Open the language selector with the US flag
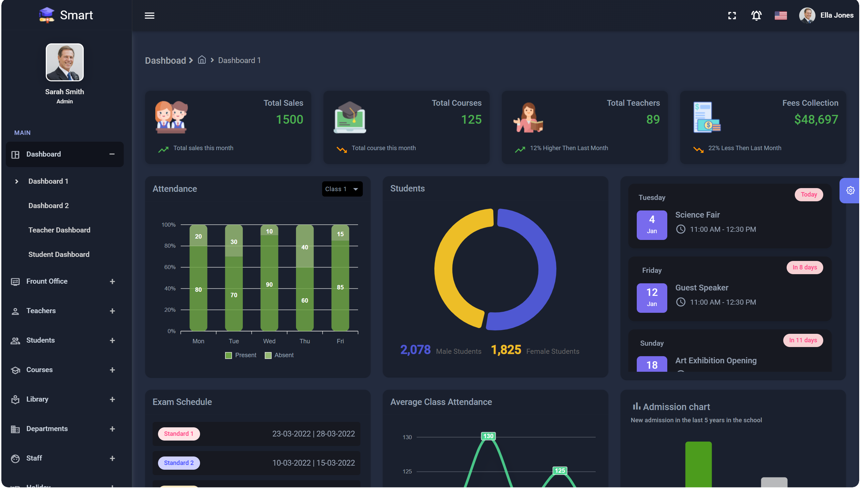868x488 pixels. pyautogui.click(x=781, y=15)
